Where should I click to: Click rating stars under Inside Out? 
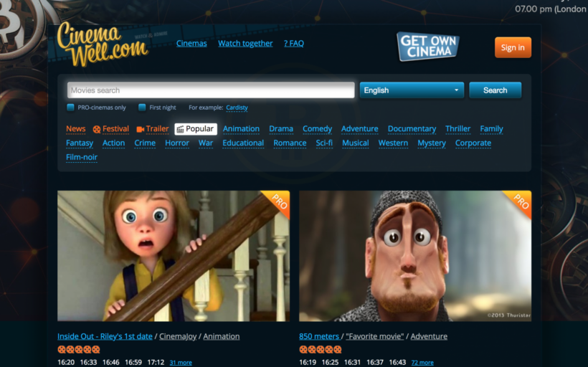(79, 350)
